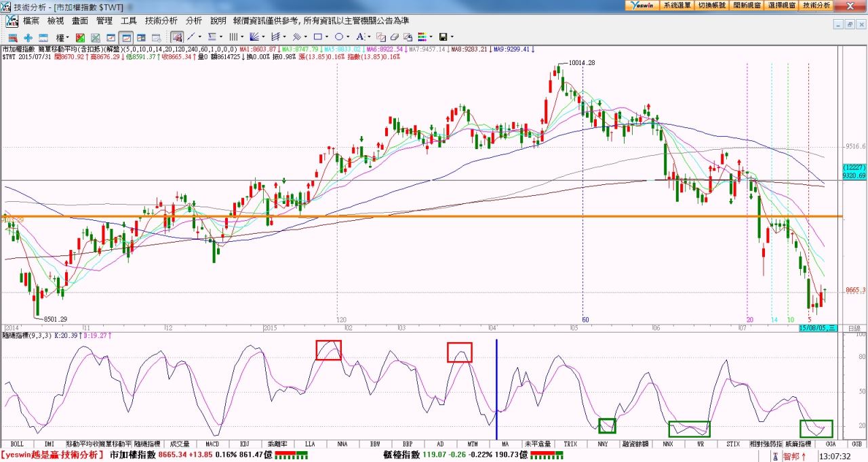
Task: Expand the color grid palette dropdown arrow
Action: click(431, 37)
